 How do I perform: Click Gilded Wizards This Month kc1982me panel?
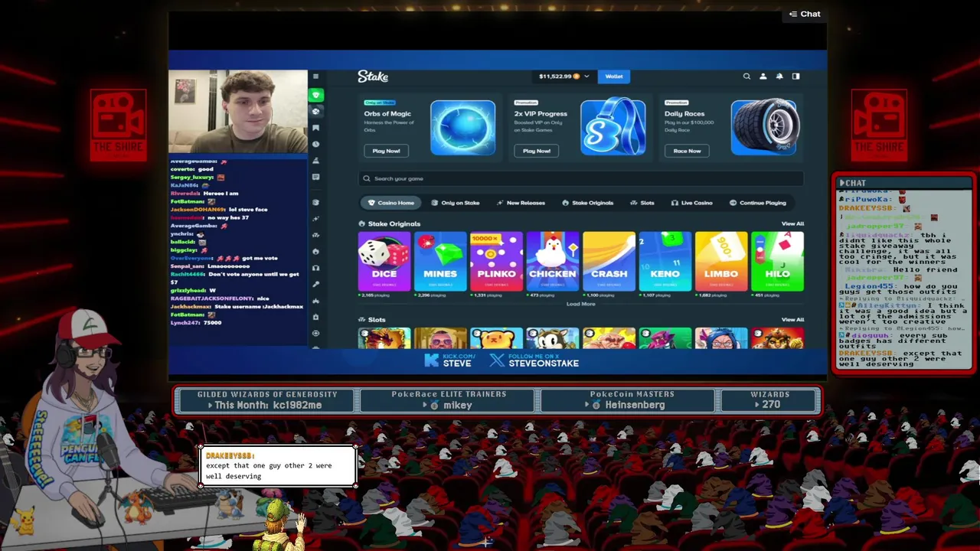pyautogui.click(x=267, y=400)
